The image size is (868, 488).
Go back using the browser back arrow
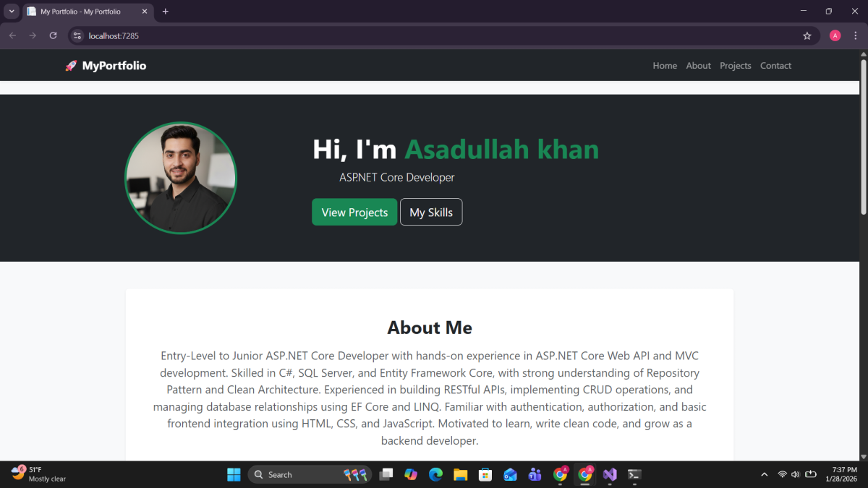[x=12, y=35]
